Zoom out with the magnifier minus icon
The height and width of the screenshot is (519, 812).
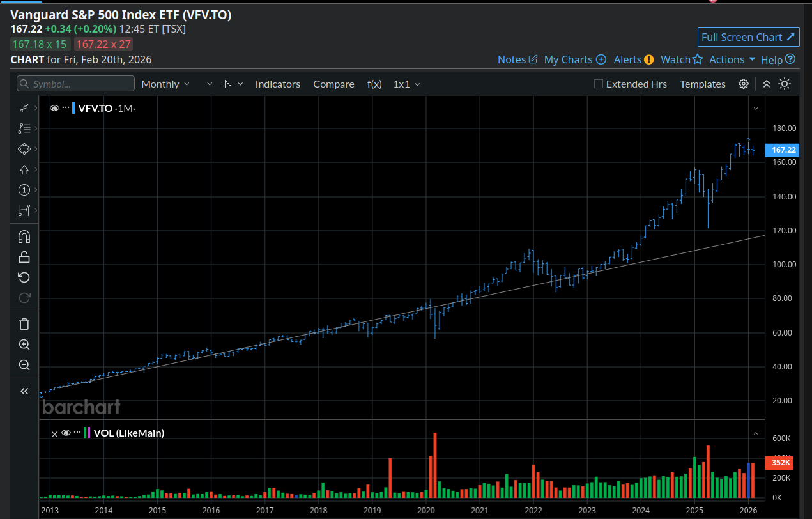(x=24, y=365)
